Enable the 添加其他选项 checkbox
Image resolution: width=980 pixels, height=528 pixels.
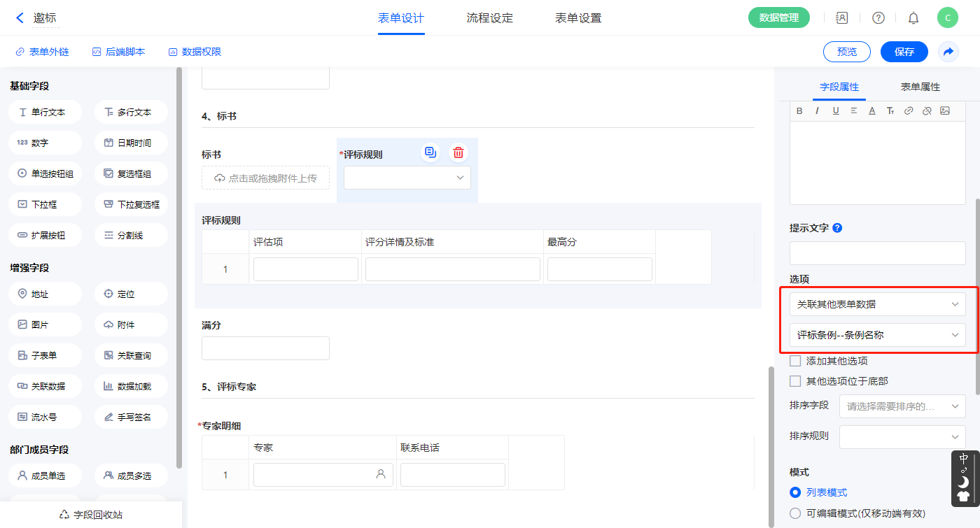[x=795, y=361]
